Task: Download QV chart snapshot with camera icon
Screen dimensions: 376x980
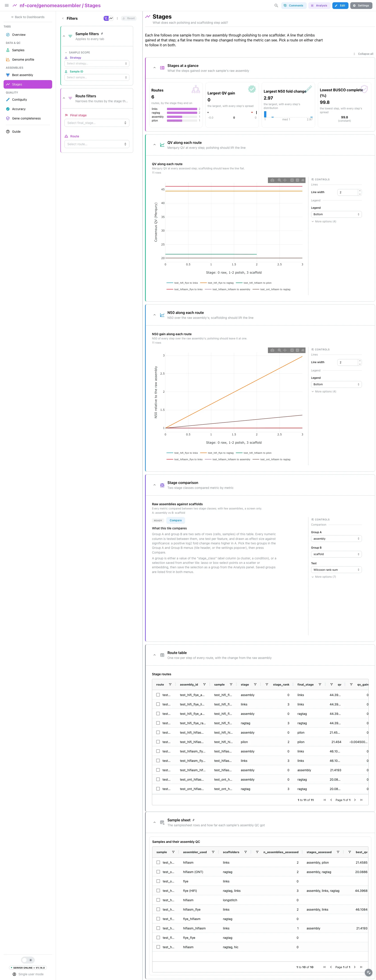Action: (x=272, y=180)
